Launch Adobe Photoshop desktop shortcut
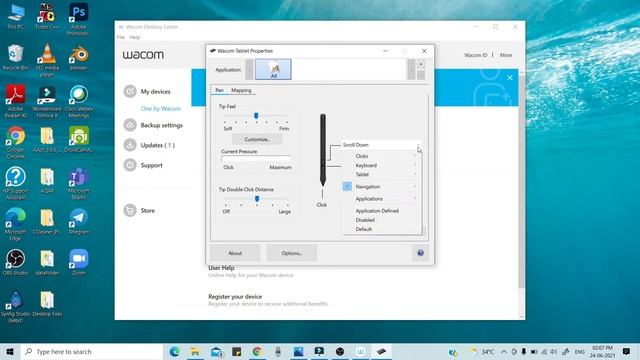This screenshot has width=640, height=360. [x=79, y=19]
